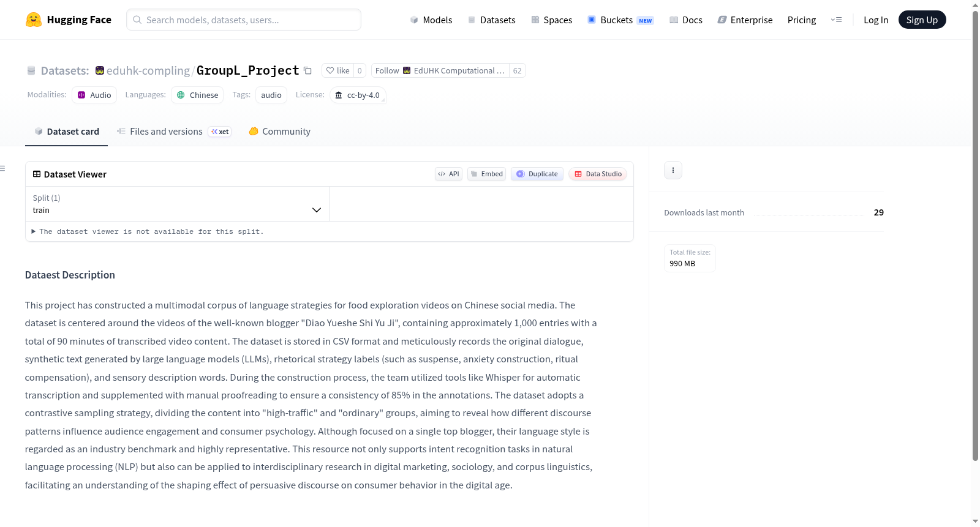Screen dimensions: 980x527
Task: Click the Downloads last month label
Action: [704, 212]
